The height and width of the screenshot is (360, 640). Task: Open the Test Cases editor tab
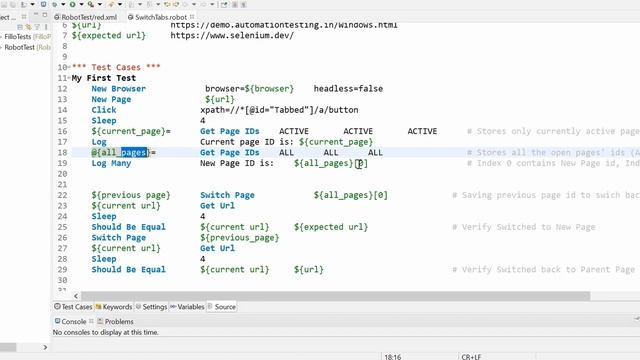point(73,307)
